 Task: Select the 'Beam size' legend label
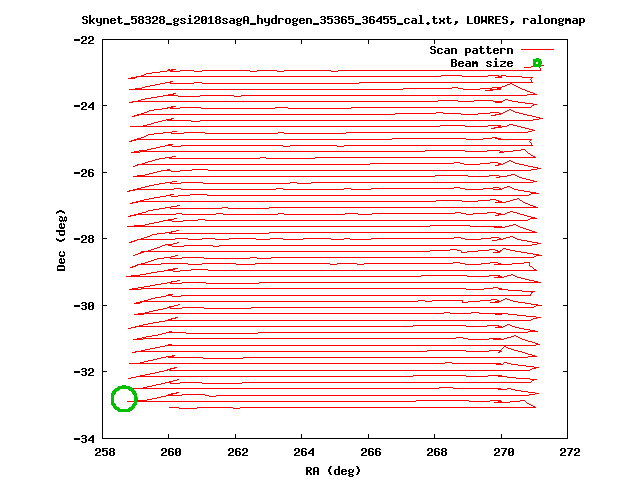pyautogui.click(x=482, y=63)
